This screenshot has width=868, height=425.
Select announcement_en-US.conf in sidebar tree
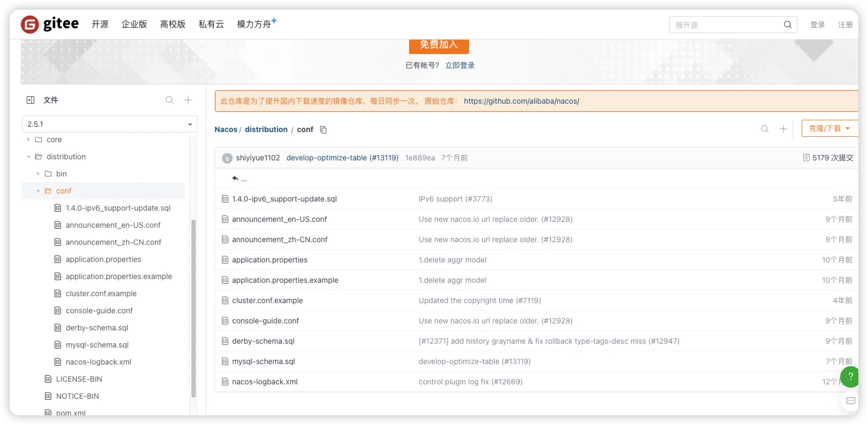113,225
